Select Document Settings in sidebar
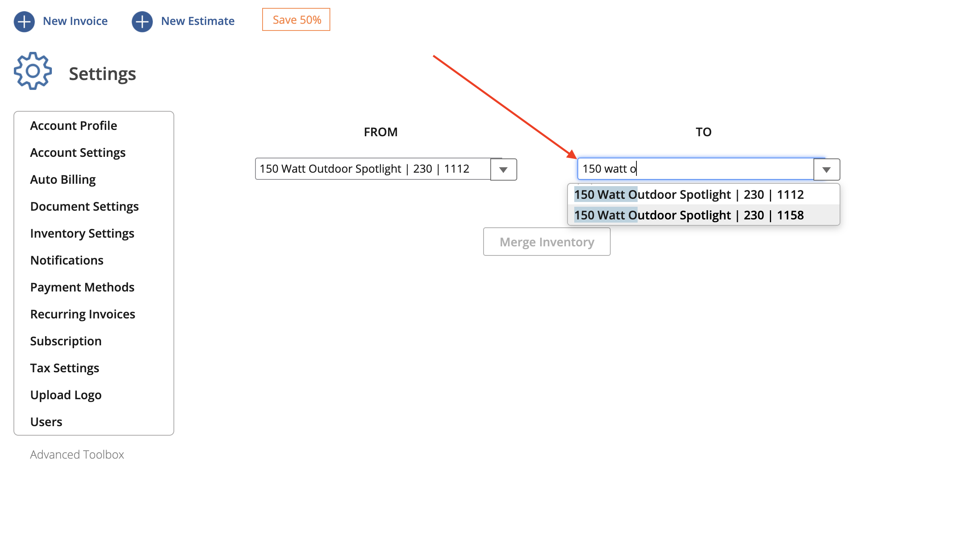Image resolution: width=979 pixels, height=560 pixels. tap(84, 206)
